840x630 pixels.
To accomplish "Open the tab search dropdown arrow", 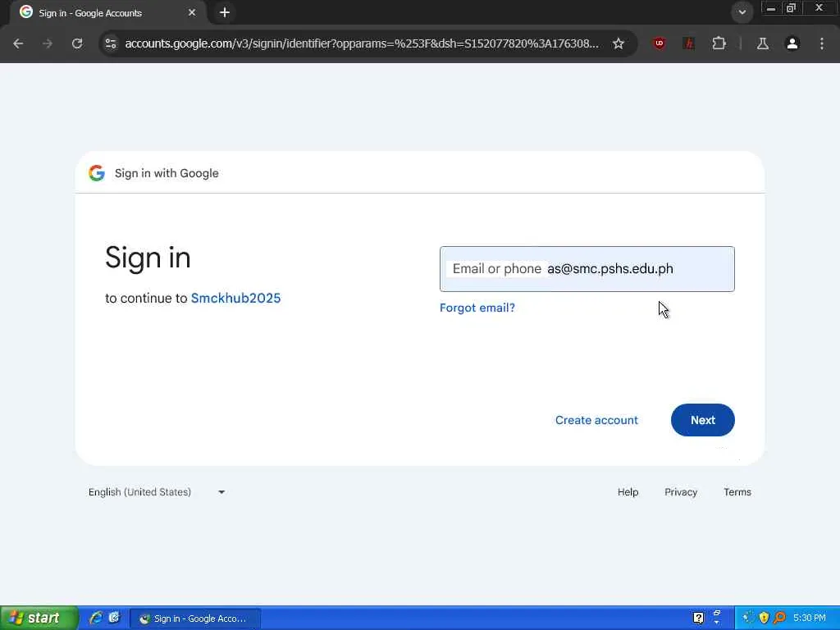I will [x=742, y=11].
